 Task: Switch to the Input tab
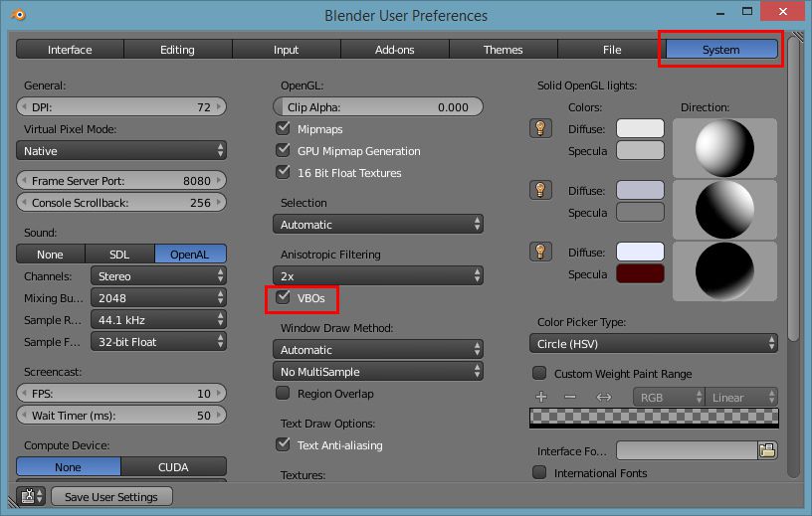click(287, 49)
